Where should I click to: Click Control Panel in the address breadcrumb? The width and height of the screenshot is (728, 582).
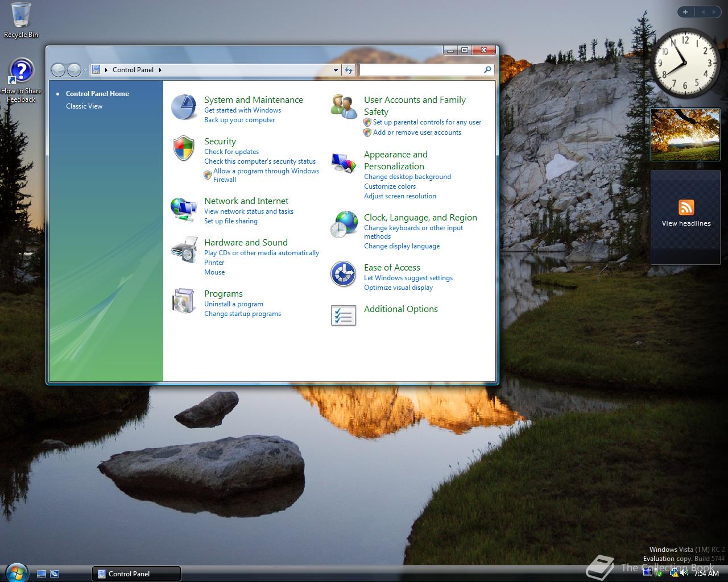[133, 70]
